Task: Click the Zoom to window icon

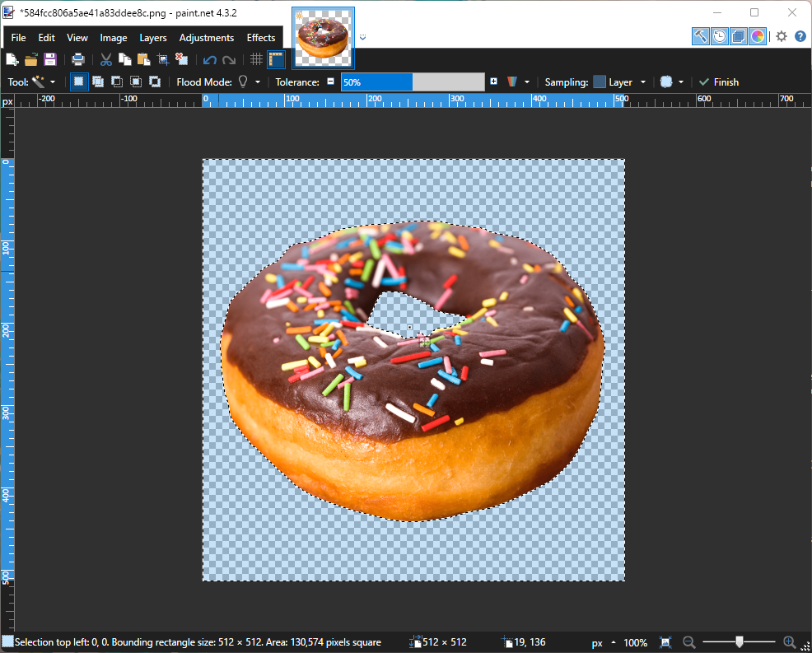Action: [665, 642]
